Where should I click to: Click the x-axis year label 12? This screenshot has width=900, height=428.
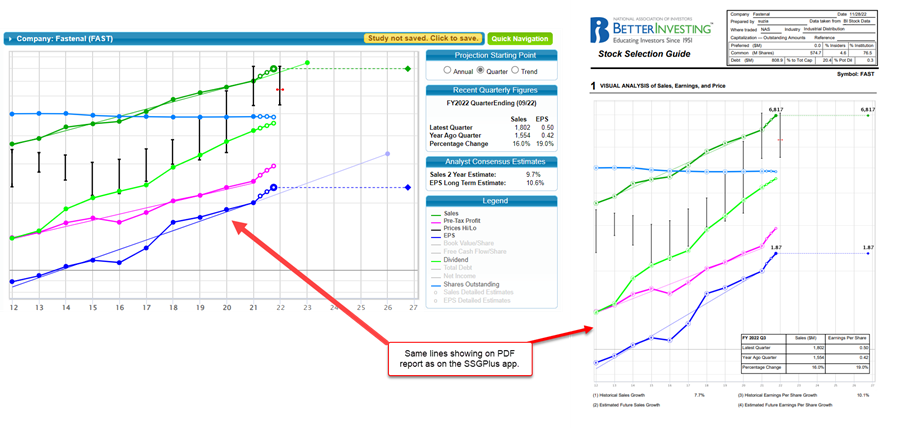click(x=12, y=308)
